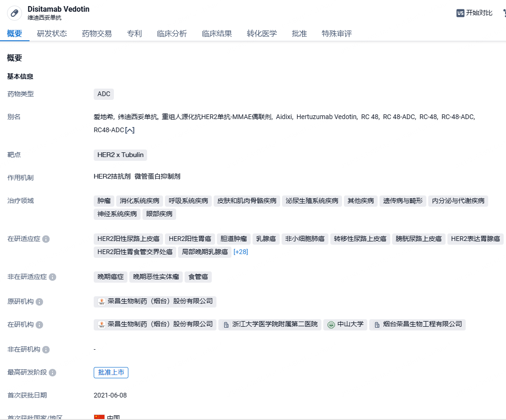Switch to the 概要 tab
Viewport: 506px width, 420px height.
coord(15,34)
